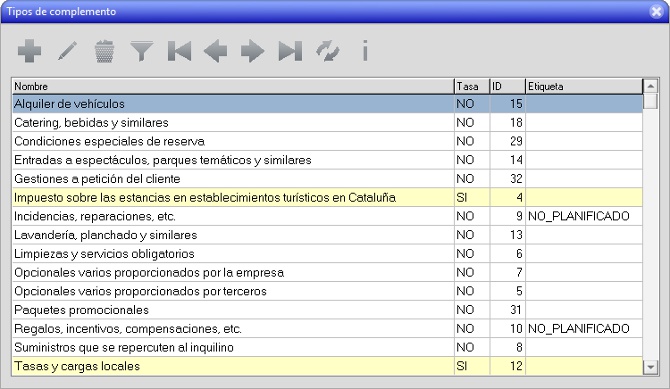Jump to first record icon

[179, 51]
